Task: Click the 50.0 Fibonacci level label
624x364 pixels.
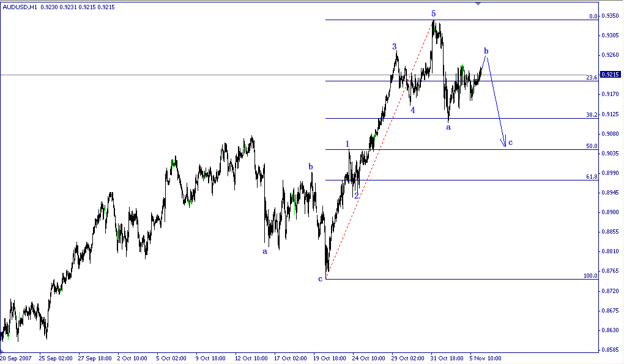Action: [x=591, y=146]
